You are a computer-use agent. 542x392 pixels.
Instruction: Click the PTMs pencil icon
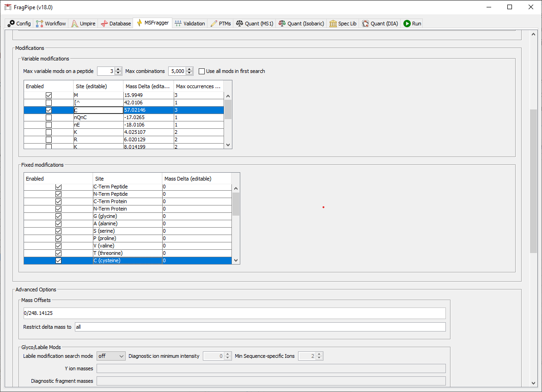click(214, 24)
